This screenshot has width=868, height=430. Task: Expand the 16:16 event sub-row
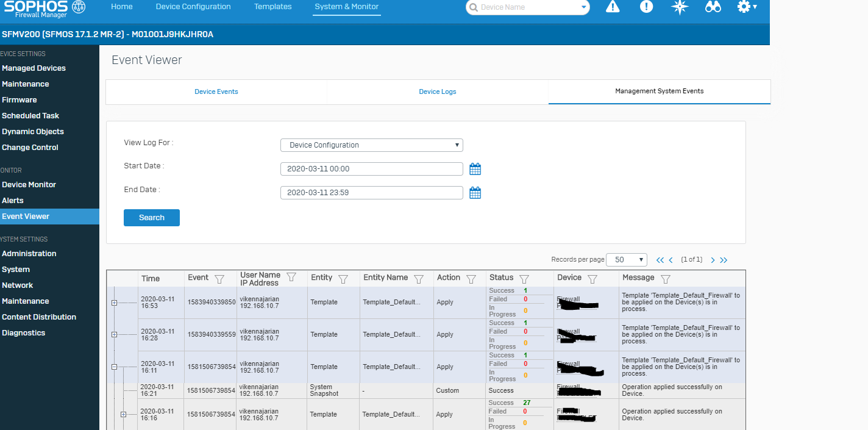click(x=123, y=415)
